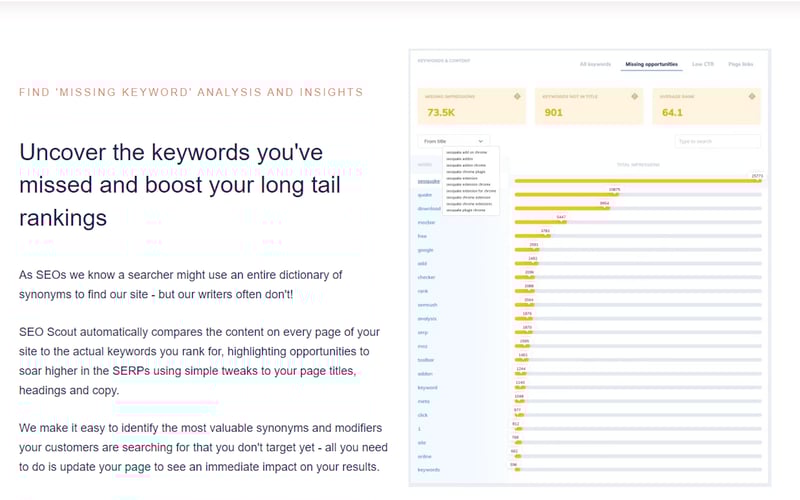Choose 'seoquake addon' in the dropdown list
Viewport: 800px width, 500px height.
(459, 159)
